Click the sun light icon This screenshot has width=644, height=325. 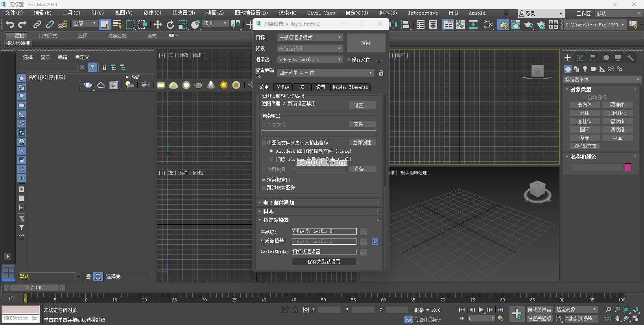(x=223, y=85)
